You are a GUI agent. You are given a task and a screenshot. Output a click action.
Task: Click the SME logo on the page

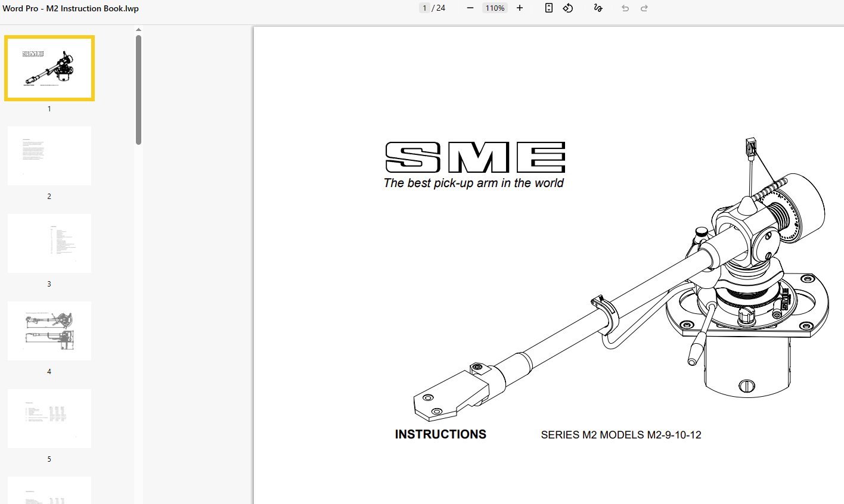coord(475,158)
